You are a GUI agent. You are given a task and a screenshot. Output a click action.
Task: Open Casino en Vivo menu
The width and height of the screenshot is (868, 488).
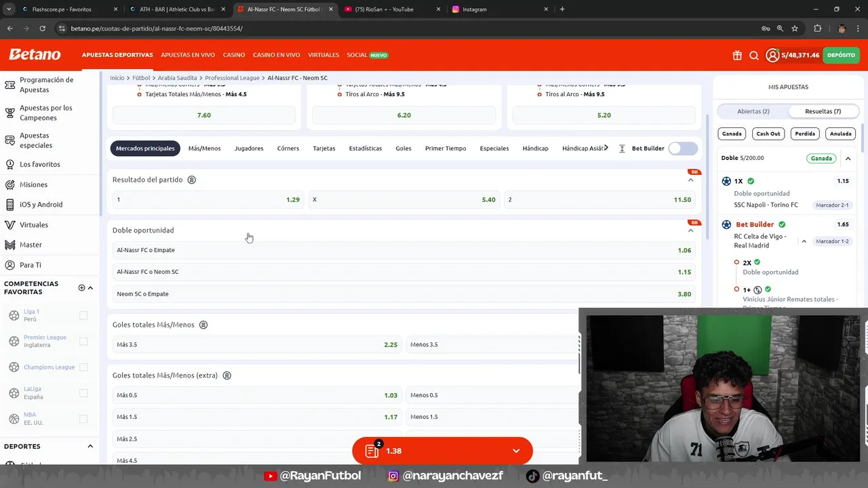pyautogui.click(x=277, y=55)
